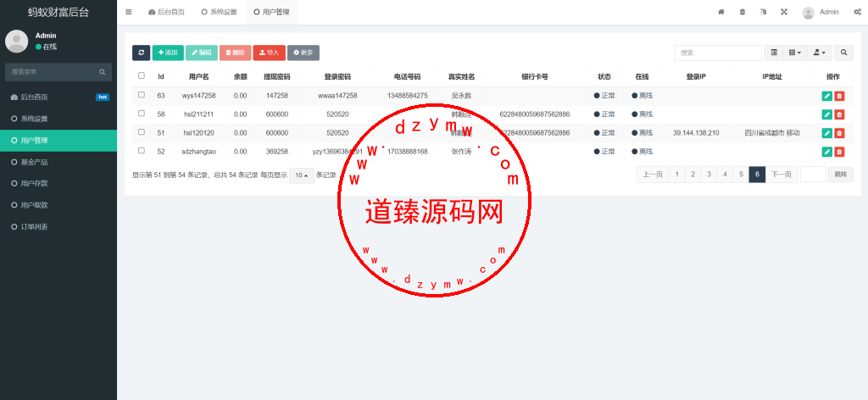Viewport: 868px width, 400px height.
Task: Go to page 3 in pagination
Action: pyautogui.click(x=709, y=175)
